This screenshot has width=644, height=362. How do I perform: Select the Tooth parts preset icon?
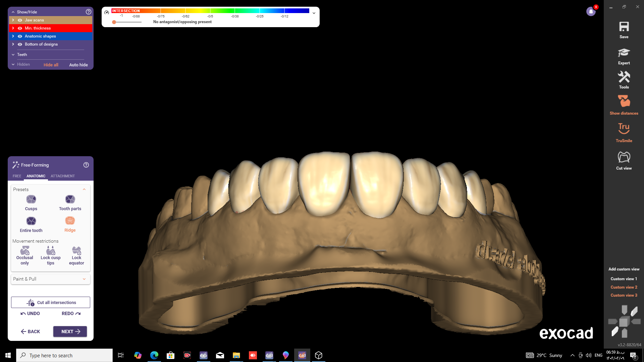[x=70, y=200]
